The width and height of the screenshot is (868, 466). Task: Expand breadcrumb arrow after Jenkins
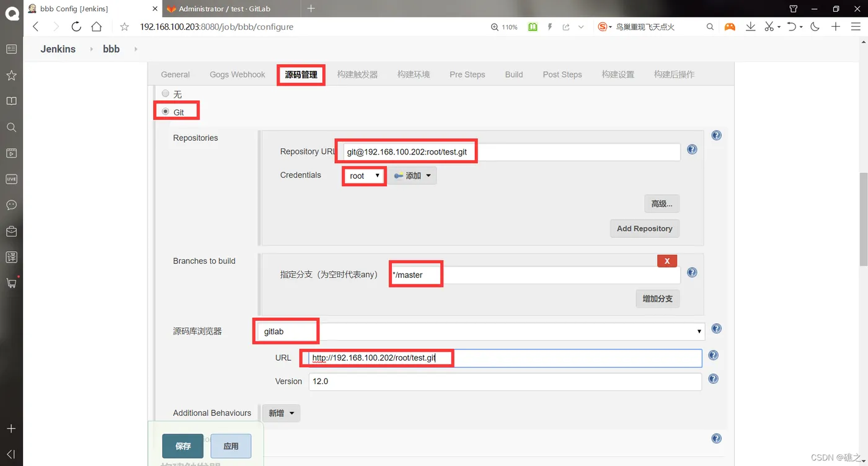point(92,49)
